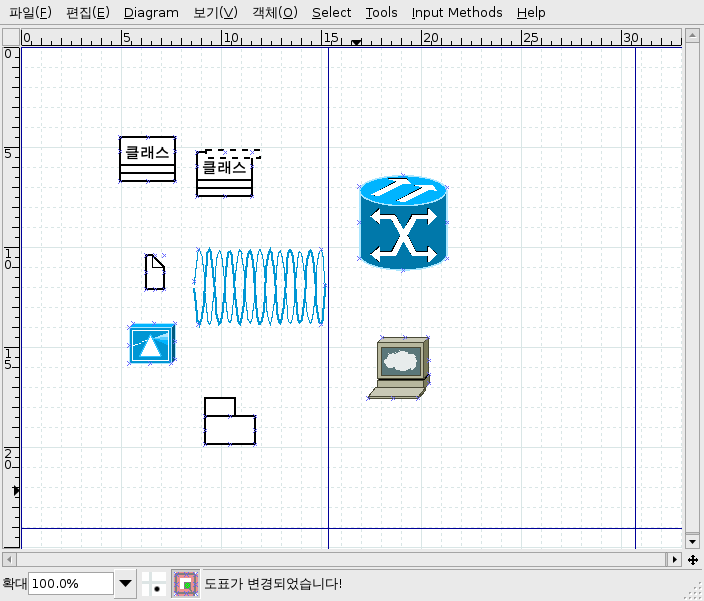The image size is (704, 601).
Task: Open the 객체(O) menu
Action: click(275, 13)
